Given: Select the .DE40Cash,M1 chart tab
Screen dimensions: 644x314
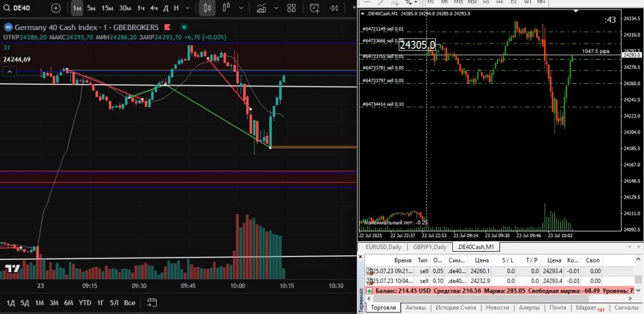Looking at the screenshot, I should coord(476,247).
